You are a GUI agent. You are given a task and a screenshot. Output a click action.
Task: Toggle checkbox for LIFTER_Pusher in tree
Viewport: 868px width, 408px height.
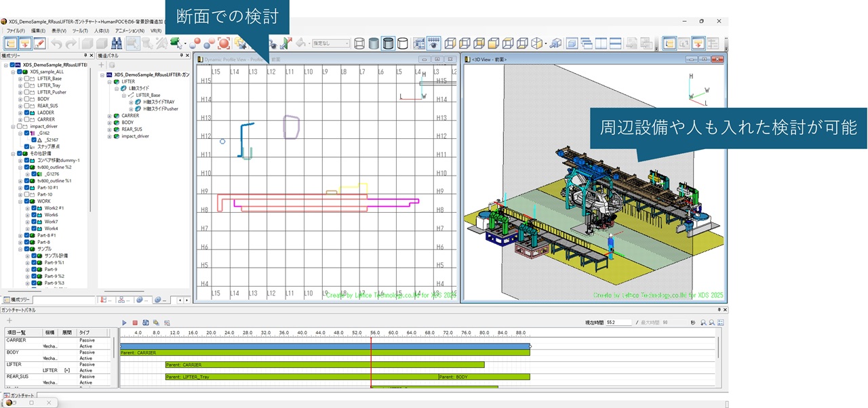point(27,92)
